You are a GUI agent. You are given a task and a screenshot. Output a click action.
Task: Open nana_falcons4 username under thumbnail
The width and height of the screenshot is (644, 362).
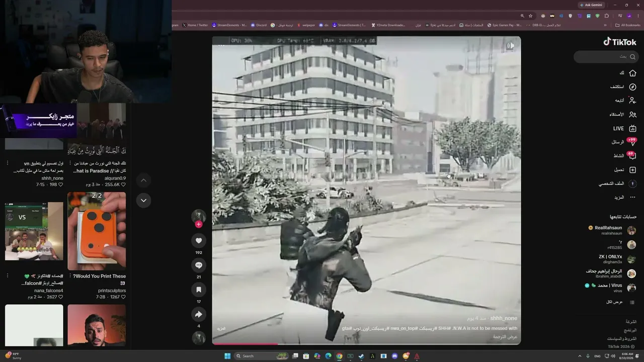[x=49, y=291]
